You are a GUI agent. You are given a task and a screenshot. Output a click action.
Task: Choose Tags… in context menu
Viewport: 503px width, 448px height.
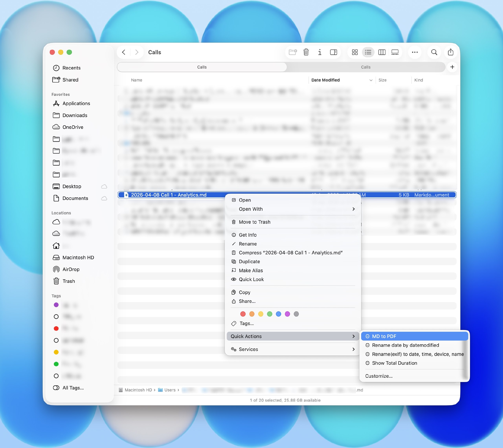tap(293, 323)
